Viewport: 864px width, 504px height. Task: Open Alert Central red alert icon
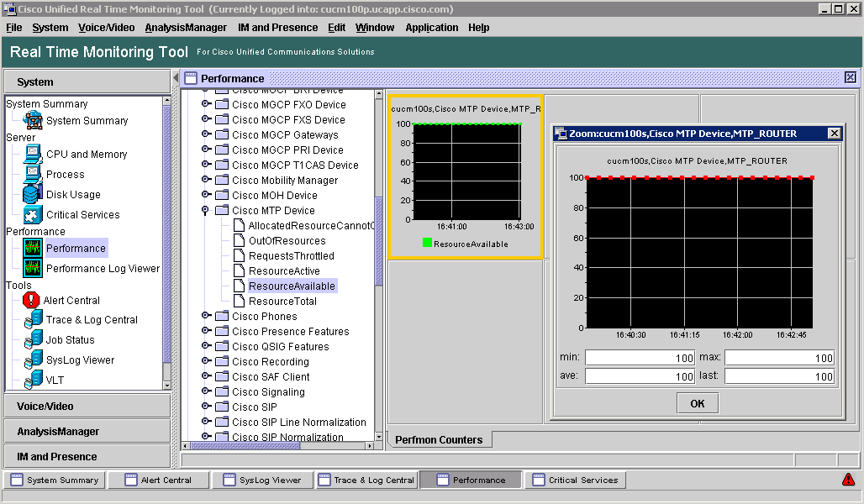click(x=31, y=300)
